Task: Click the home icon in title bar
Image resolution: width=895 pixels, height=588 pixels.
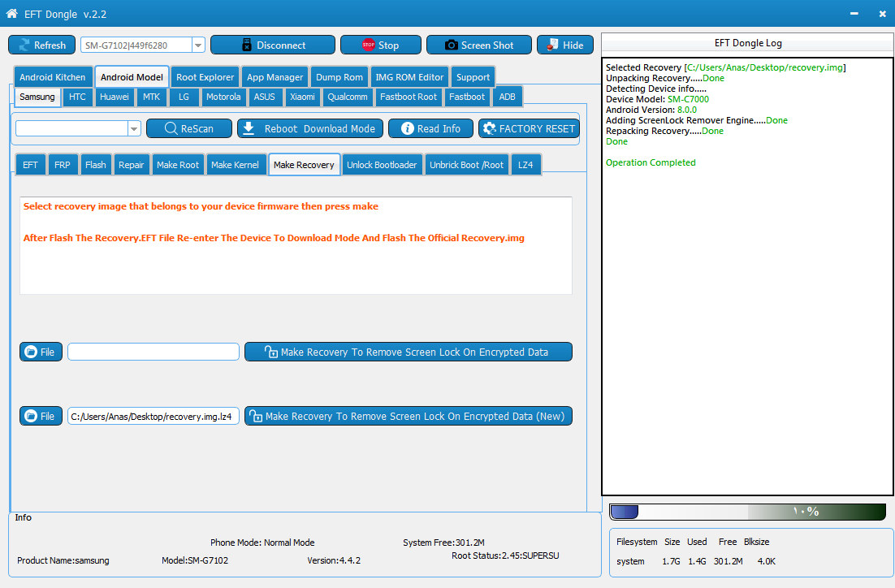Action: point(11,13)
